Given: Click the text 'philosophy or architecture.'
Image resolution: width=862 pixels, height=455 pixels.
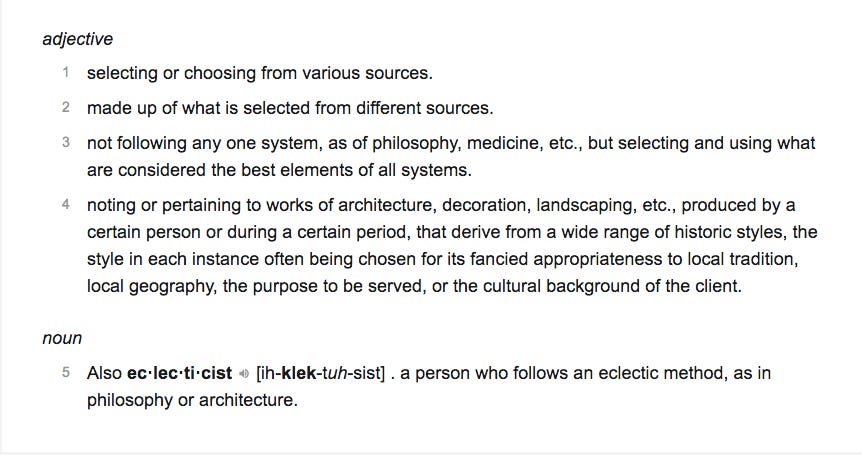Looking at the screenshot, I should (x=192, y=400).
